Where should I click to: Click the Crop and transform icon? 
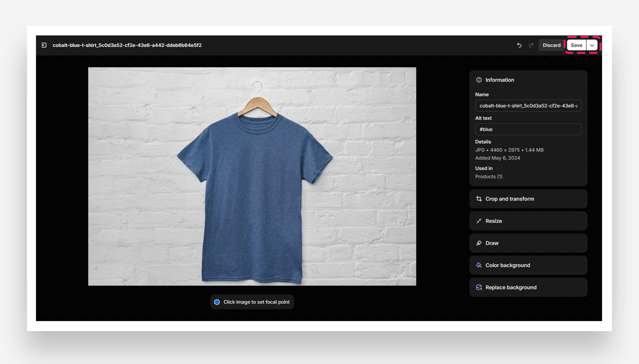point(479,199)
